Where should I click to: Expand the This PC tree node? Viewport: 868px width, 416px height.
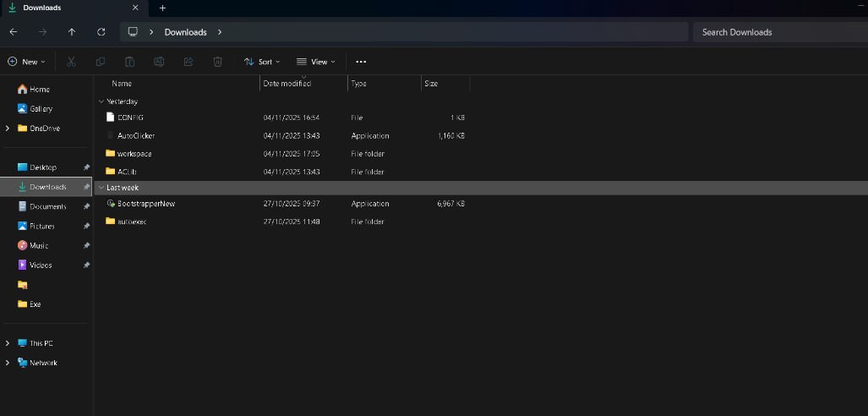(8, 343)
